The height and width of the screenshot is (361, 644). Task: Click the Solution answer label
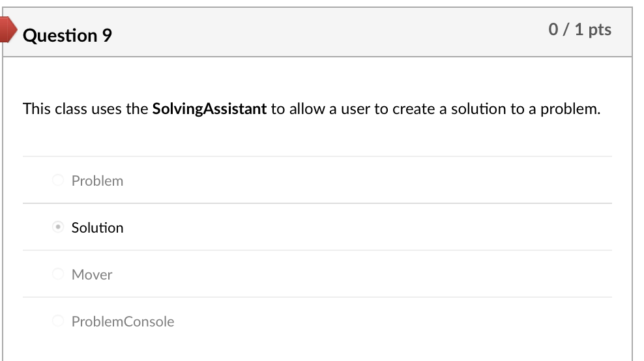97,227
